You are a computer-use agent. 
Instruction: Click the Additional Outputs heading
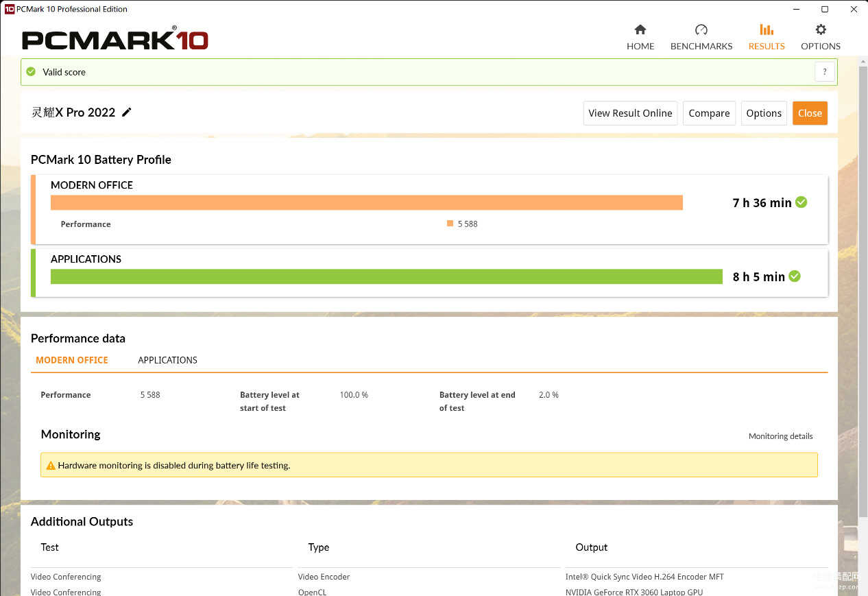(x=82, y=522)
